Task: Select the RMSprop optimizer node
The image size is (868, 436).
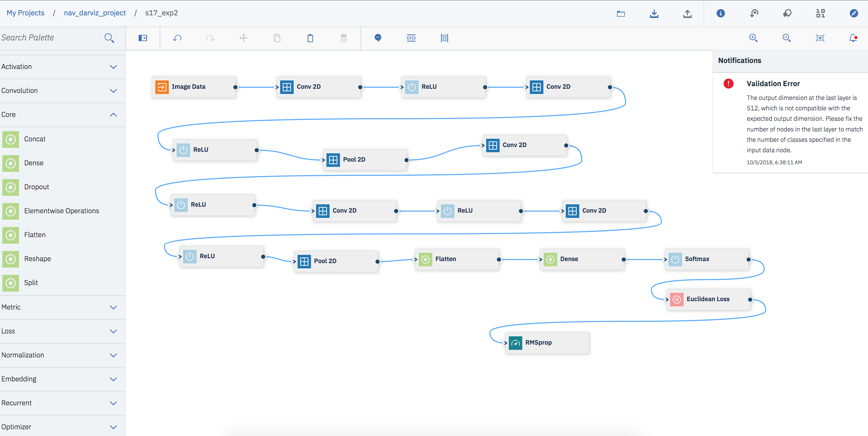Action: click(x=547, y=343)
